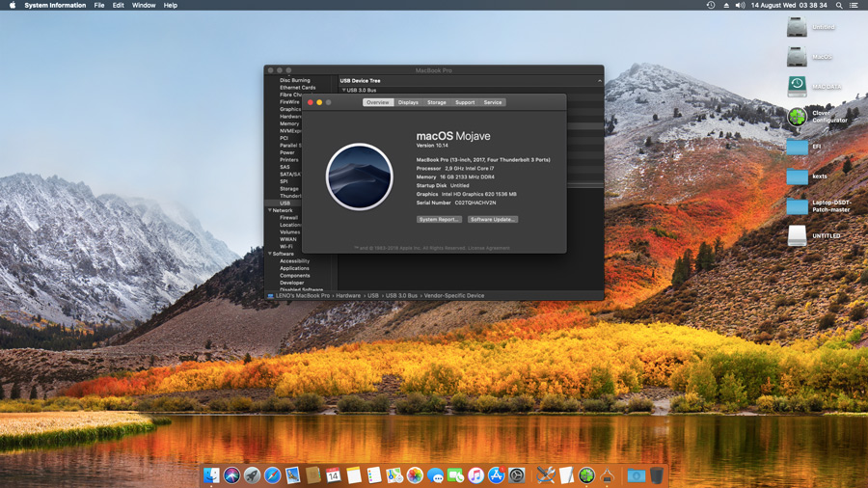Image resolution: width=868 pixels, height=488 pixels.
Task: Open Spotlight search in menu bar
Action: 839,6
